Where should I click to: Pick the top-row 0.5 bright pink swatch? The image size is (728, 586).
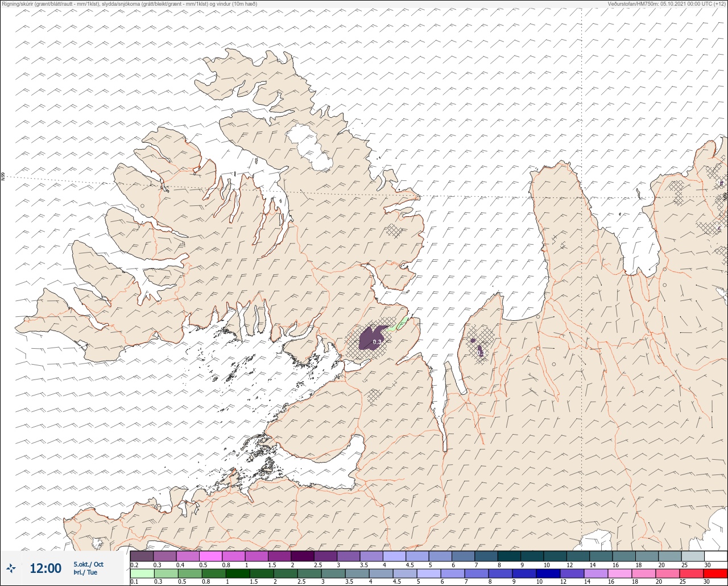coord(210,556)
